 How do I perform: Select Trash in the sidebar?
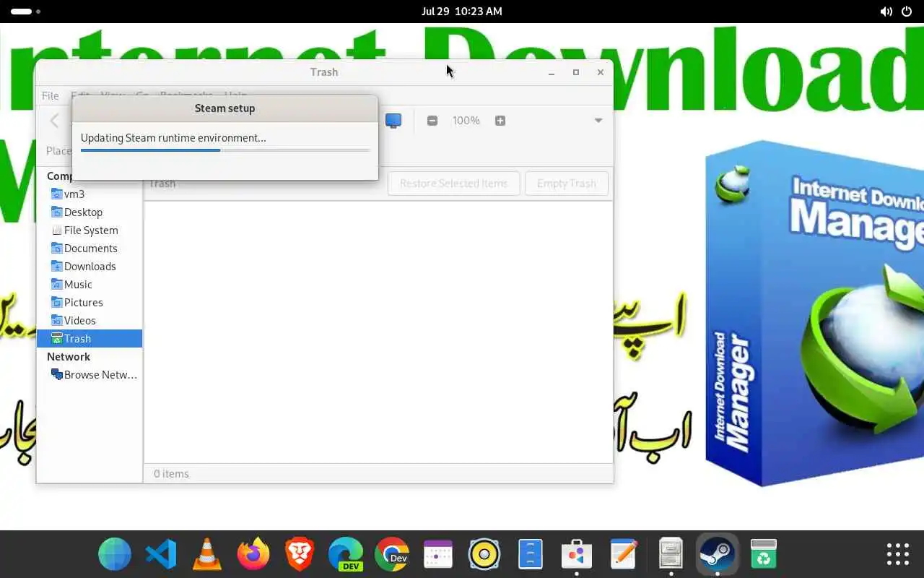coord(90,338)
